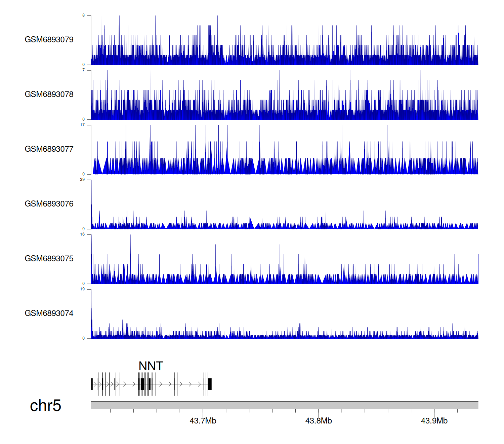Select the 43.9Mb axis tick label

coord(434,421)
